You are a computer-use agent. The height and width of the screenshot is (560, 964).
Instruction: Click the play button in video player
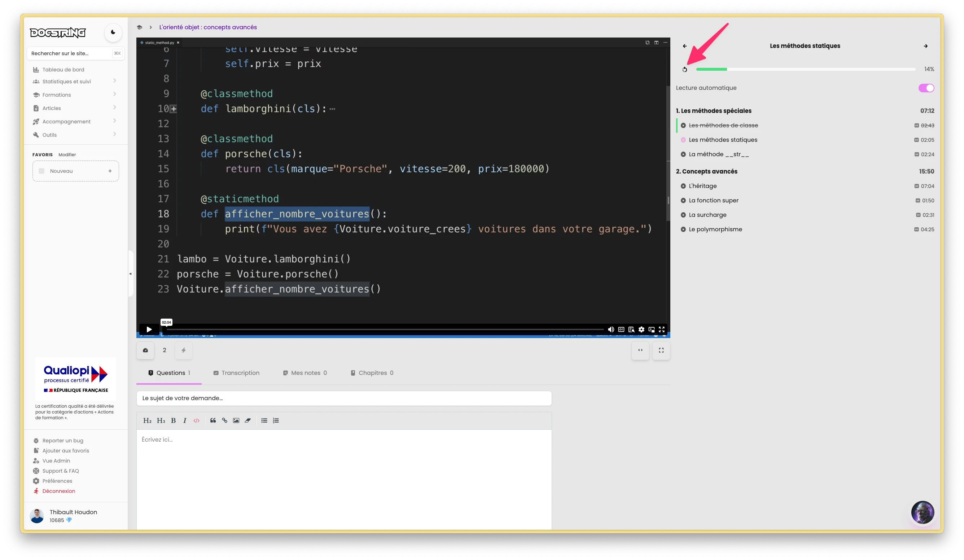(x=149, y=329)
